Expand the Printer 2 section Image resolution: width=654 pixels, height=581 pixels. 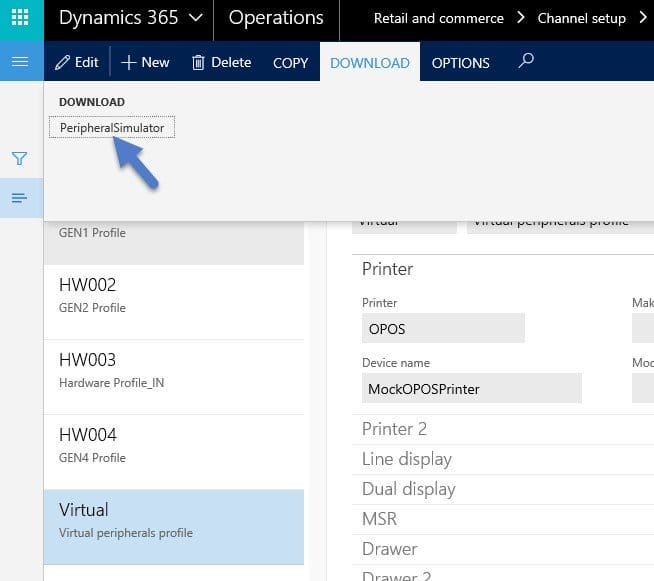394,429
